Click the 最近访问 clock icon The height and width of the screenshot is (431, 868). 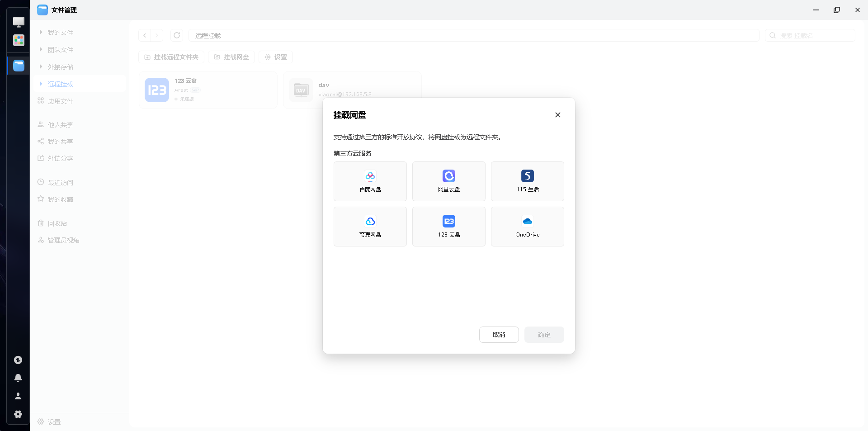[x=41, y=182]
